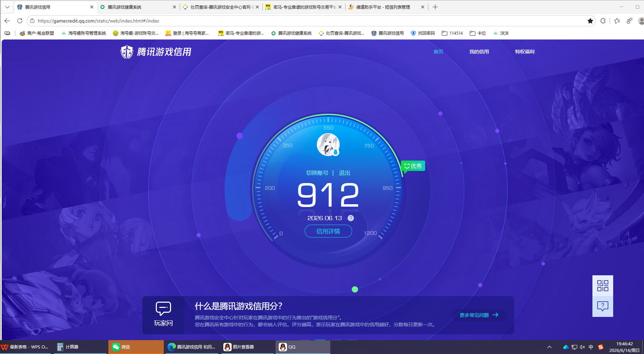Click the question mark beside the date

(x=351, y=218)
